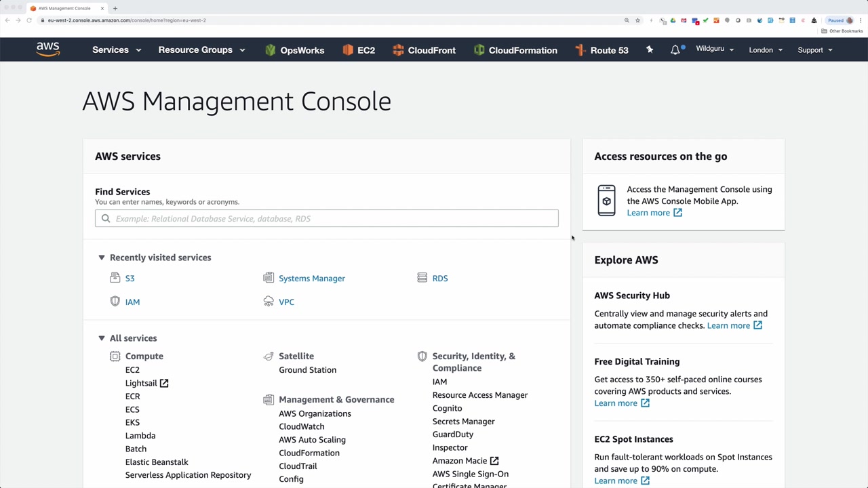
Task: Open the Support menu
Action: click(x=815, y=50)
